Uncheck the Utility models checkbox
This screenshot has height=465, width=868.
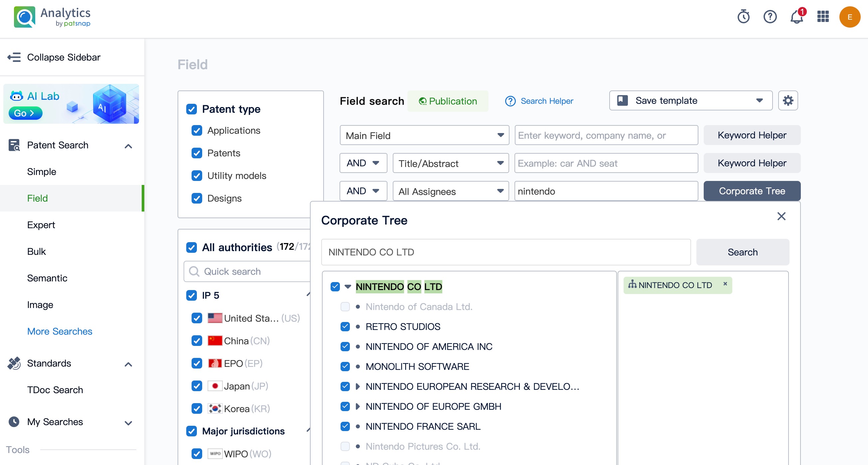pos(197,176)
